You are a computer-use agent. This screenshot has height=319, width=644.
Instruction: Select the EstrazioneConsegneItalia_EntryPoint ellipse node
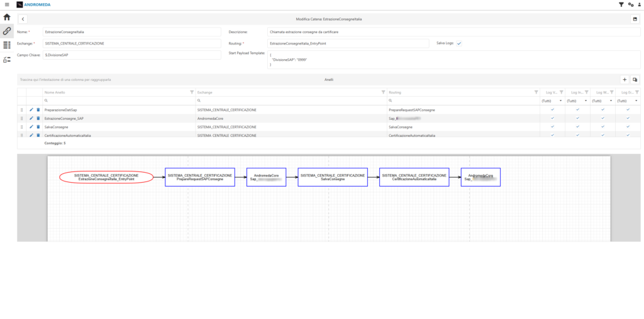pyautogui.click(x=106, y=177)
